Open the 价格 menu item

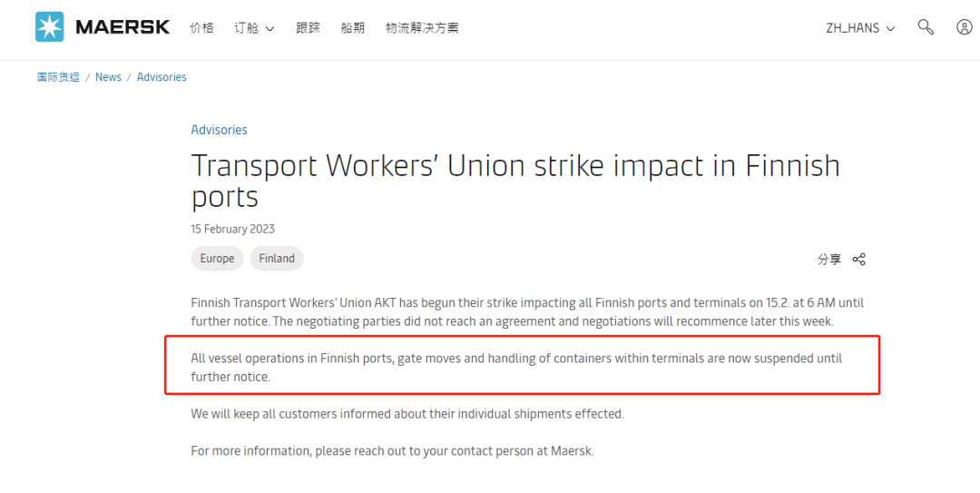tap(201, 27)
